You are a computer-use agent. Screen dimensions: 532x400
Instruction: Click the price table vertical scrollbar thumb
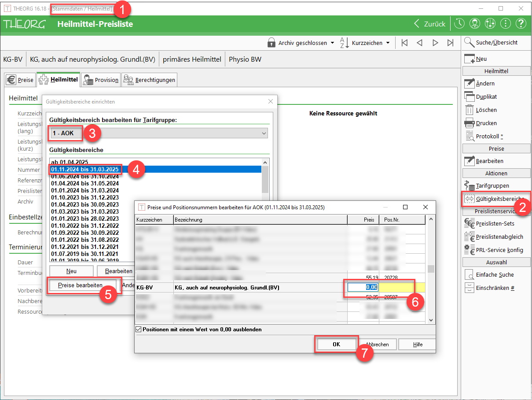point(431,269)
